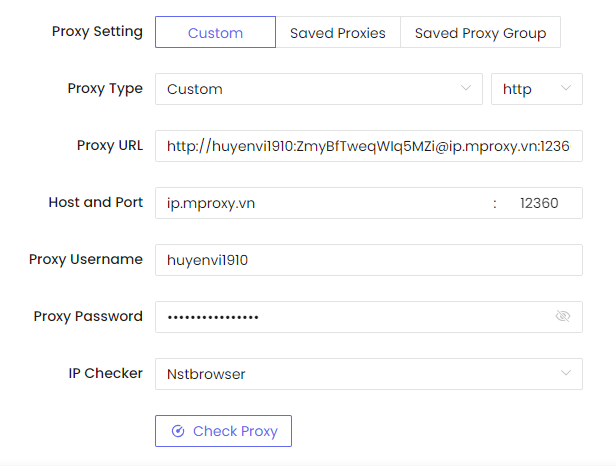Focus the Proxy Username field

click(368, 260)
